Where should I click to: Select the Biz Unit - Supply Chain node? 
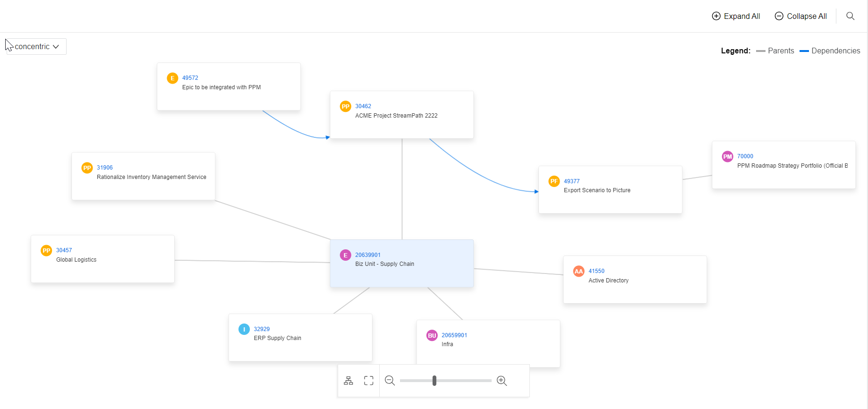[x=401, y=272]
